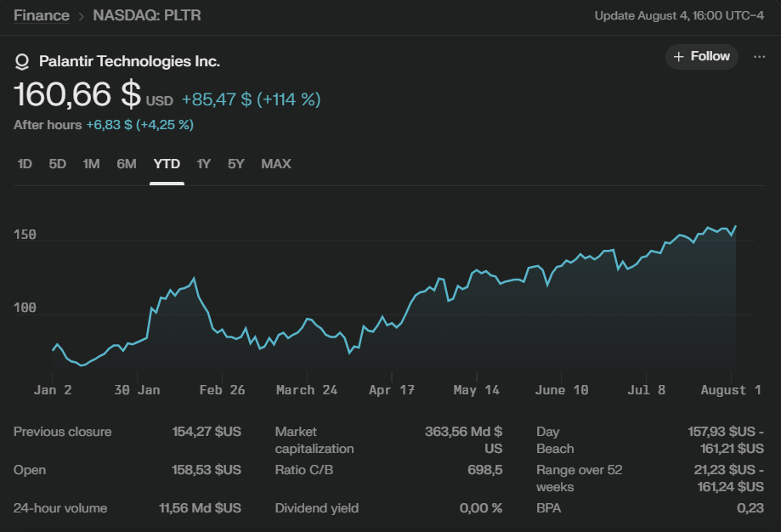
Task: Click the latest price point on chart
Action: click(735, 226)
